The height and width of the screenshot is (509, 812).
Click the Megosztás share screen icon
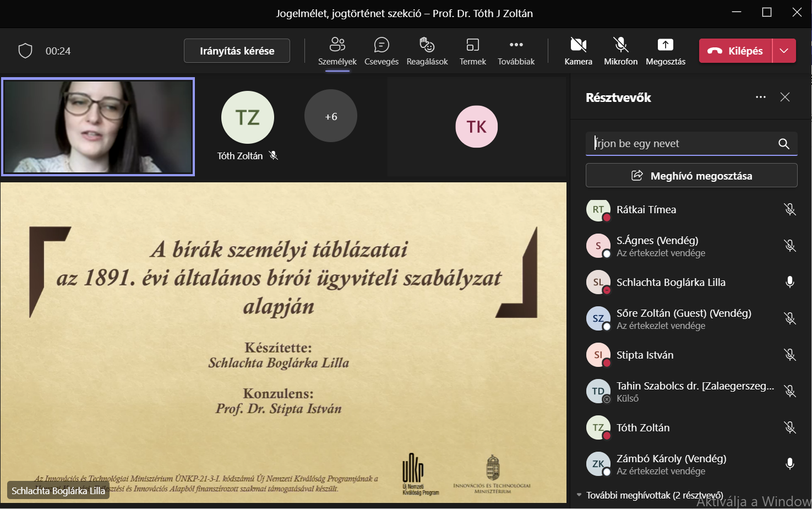coord(665,51)
